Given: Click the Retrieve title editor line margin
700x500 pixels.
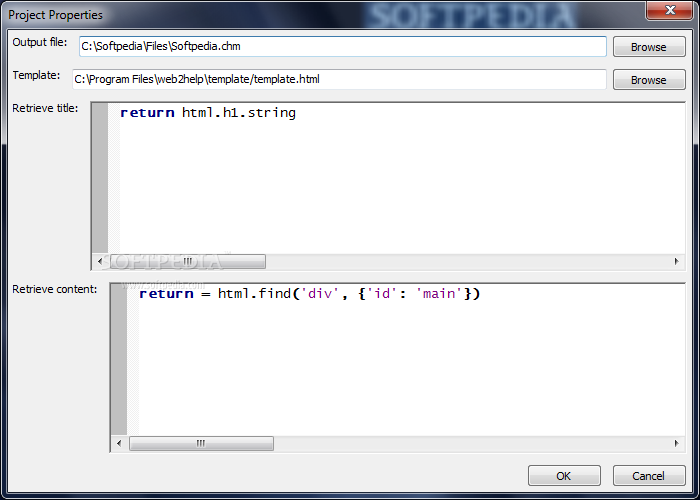Looking at the screenshot, I should [100, 179].
